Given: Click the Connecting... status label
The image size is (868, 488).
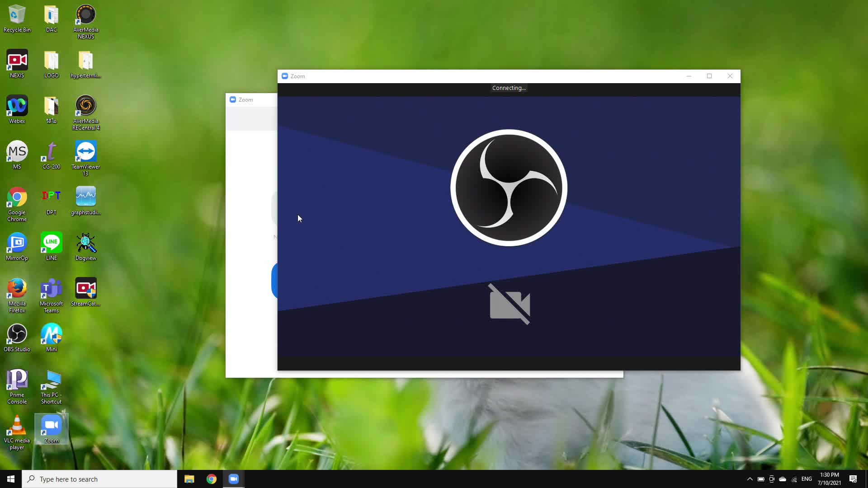Looking at the screenshot, I should [509, 88].
